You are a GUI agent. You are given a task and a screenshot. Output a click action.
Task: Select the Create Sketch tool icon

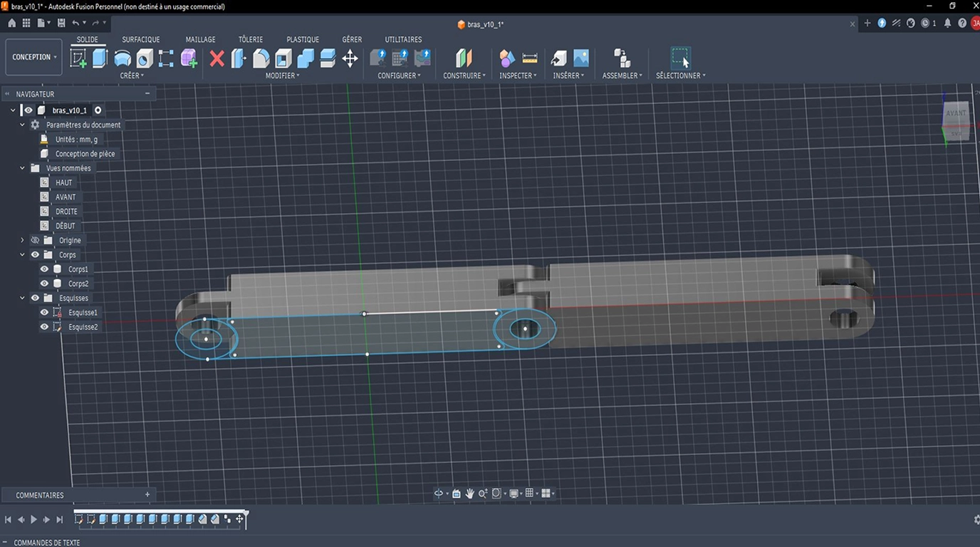click(x=78, y=58)
